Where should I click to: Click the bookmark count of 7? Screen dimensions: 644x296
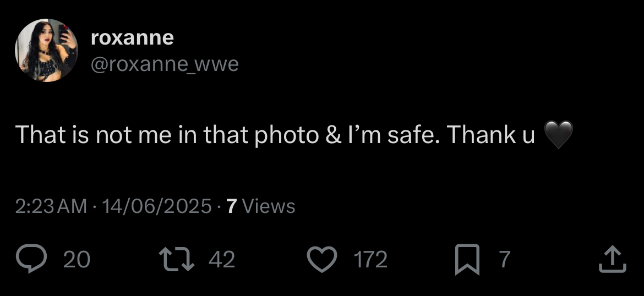(x=504, y=260)
